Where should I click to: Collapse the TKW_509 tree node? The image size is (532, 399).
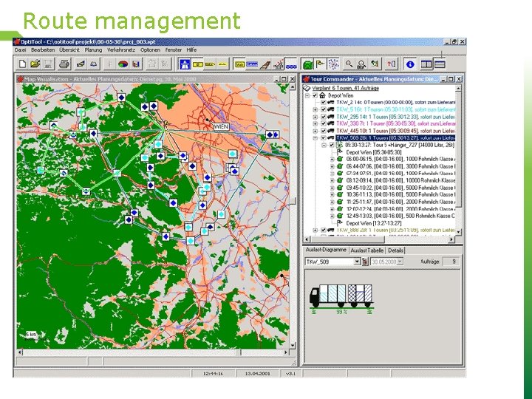pyautogui.click(x=315, y=137)
